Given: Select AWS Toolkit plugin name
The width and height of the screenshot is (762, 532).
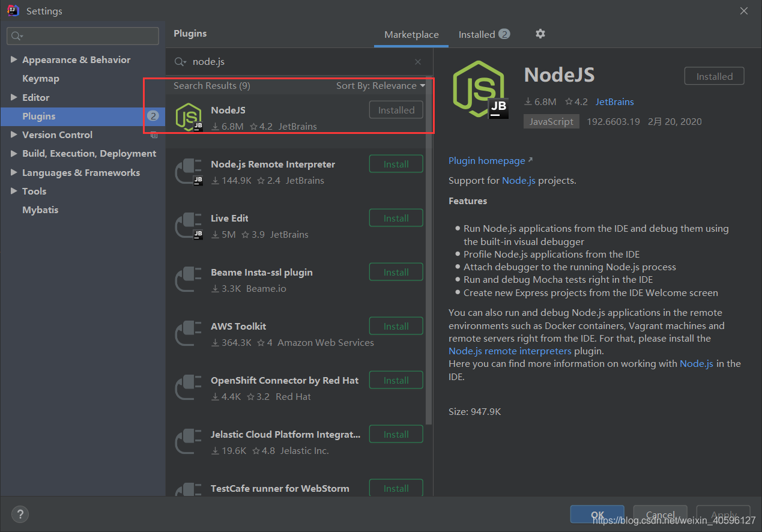Looking at the screenshot, I should pyautogui.click(x=238, y=327).
